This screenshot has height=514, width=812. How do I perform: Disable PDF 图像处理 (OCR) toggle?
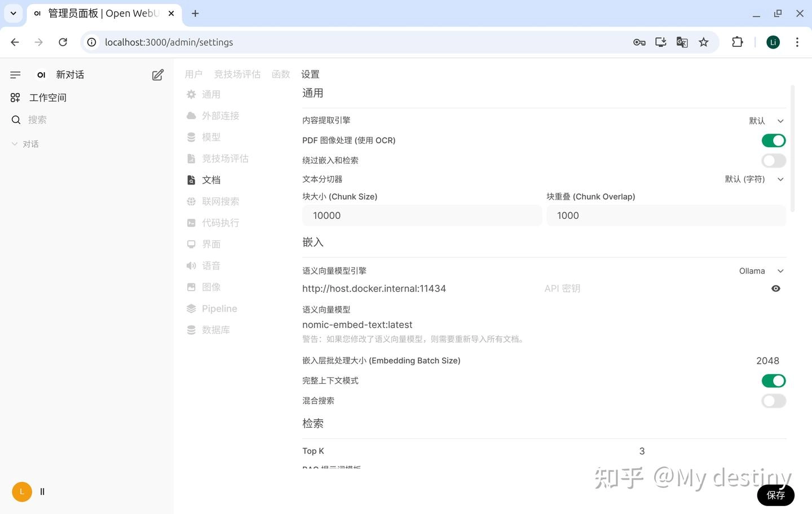coord(773,140)
